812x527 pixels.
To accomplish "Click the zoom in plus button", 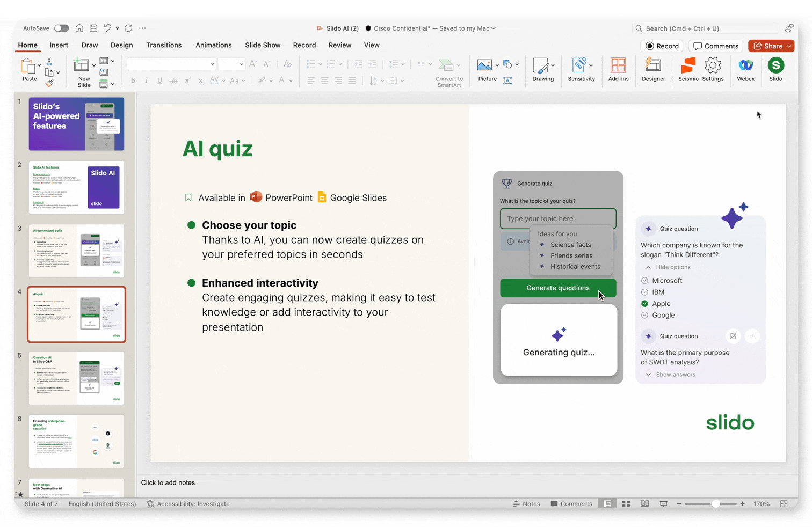I will [x=743, y=504].
